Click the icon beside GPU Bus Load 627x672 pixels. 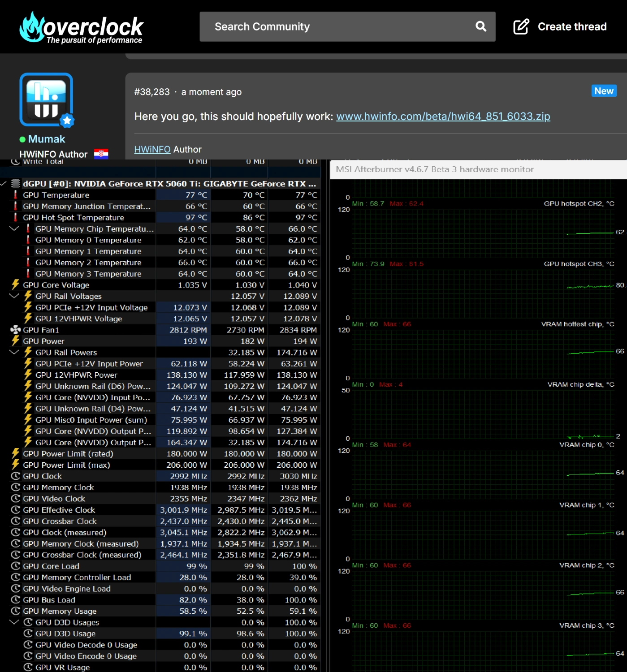pos(16,600)
